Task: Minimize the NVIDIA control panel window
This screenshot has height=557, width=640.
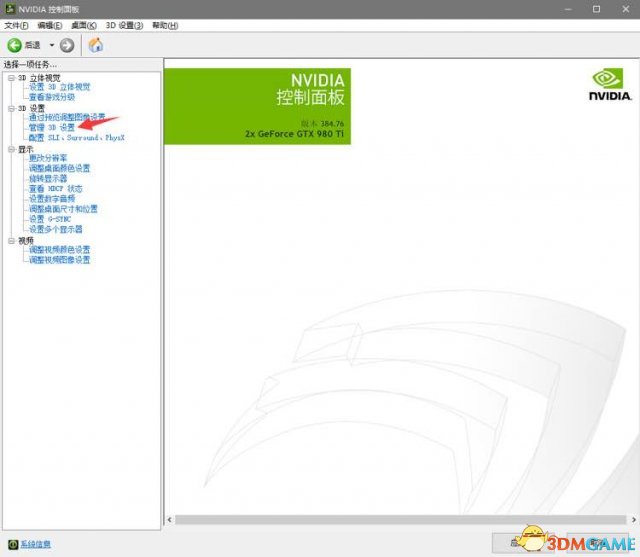Action: pos(568,9)
